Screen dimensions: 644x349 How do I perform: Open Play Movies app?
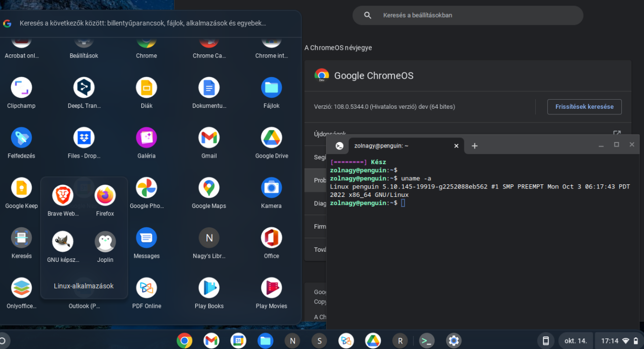coord(271,288)
